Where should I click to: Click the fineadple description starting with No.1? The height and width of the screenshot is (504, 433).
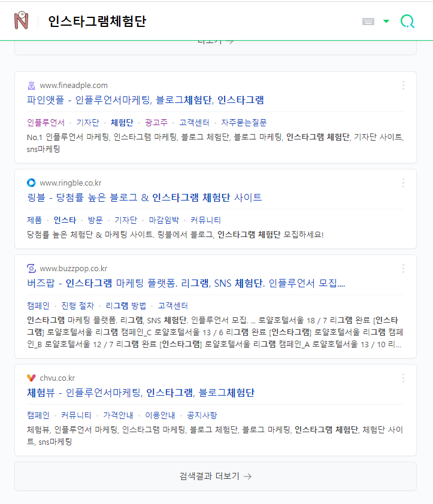coord(215,143)
